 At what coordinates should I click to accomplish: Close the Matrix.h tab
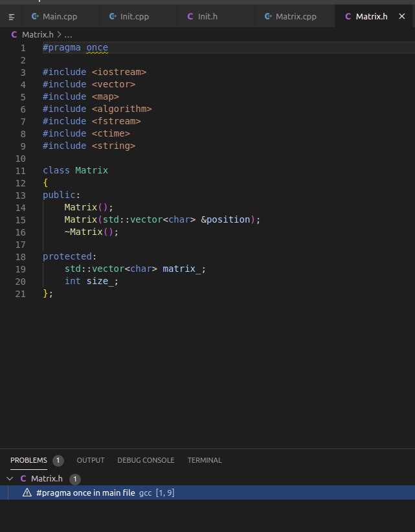(402, 16)
